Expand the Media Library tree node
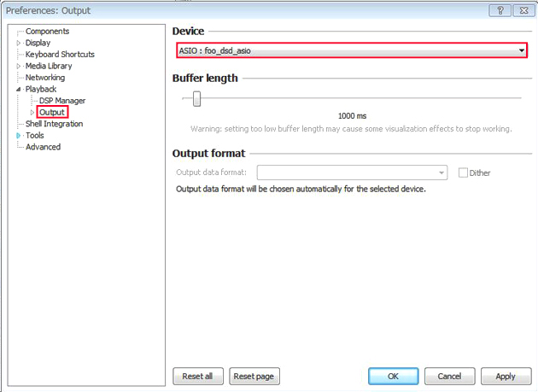Screen dimensions: 538x392 coord(19,66)
